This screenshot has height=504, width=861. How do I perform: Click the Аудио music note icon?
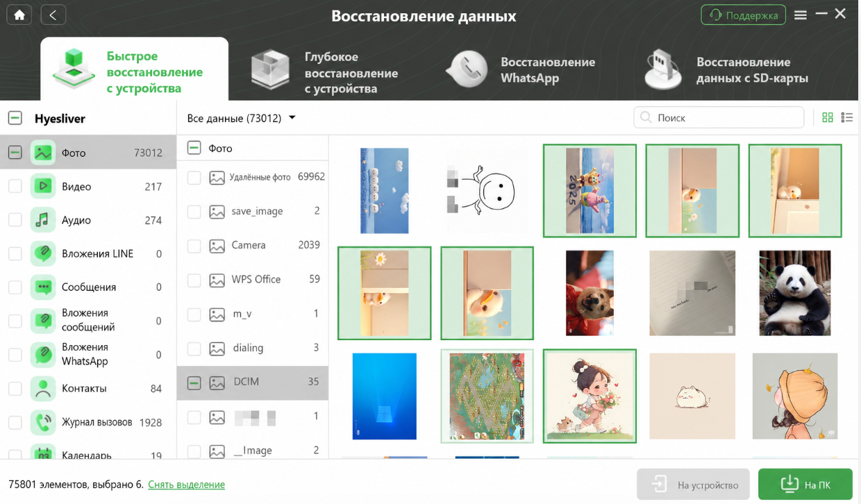(43, 220)
